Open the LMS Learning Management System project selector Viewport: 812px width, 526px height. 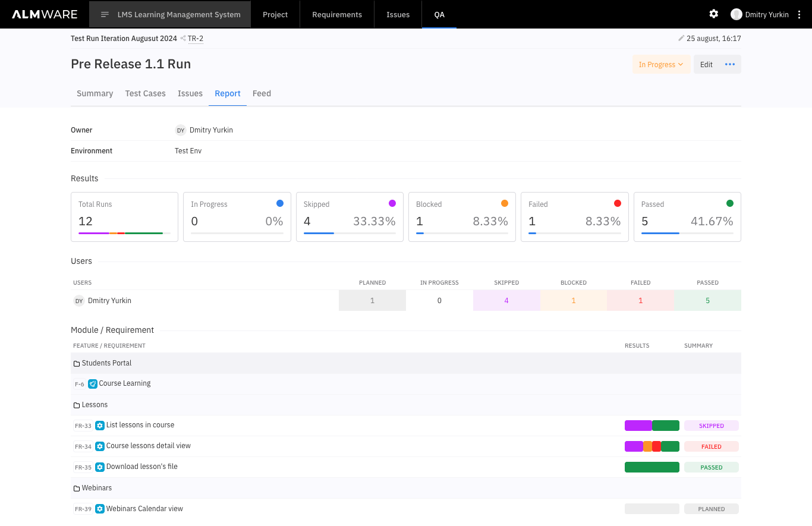(x=170, y=14)
